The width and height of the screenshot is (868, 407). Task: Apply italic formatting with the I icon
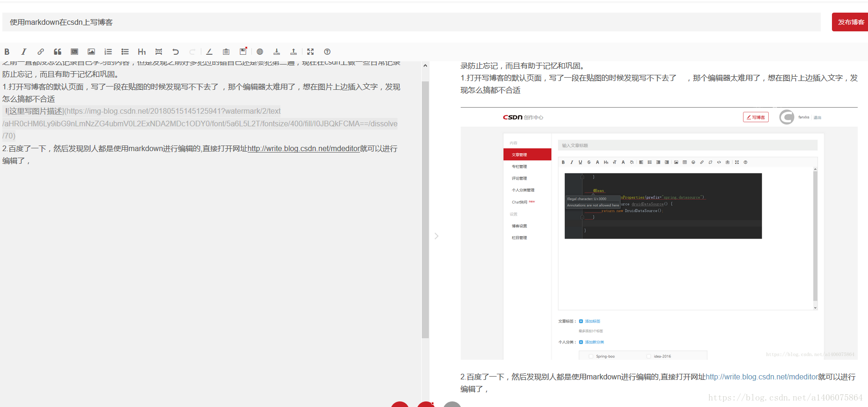click(24, 52)
